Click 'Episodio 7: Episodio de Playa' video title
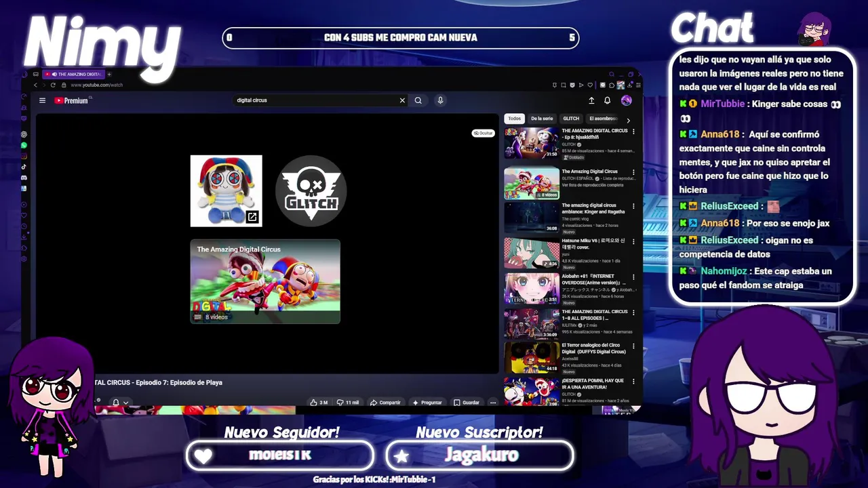The height and width of the screenshot is (488, 868). [179, 382]
